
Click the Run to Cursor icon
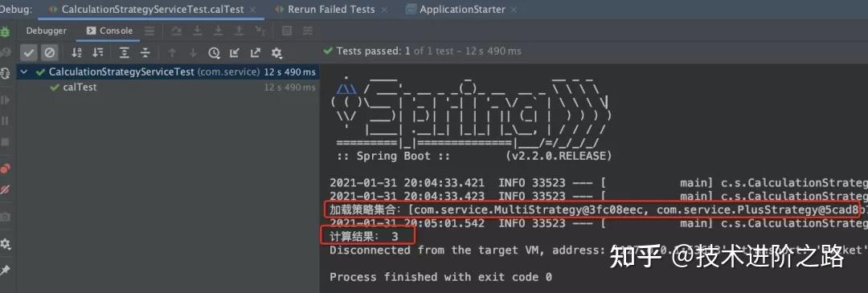click(260, 31)
